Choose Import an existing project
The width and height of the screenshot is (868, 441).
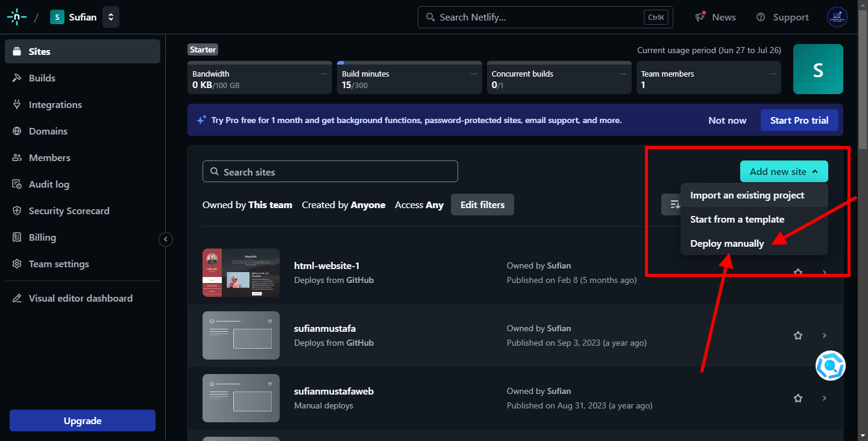(x=754, y=195)
